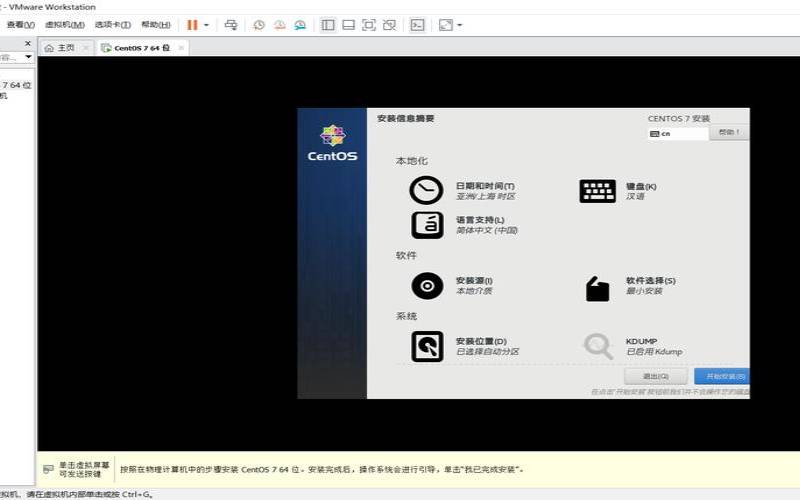Open the KDUMP settings label
This screenshot has width=800, height=500.
click(641, 341)
